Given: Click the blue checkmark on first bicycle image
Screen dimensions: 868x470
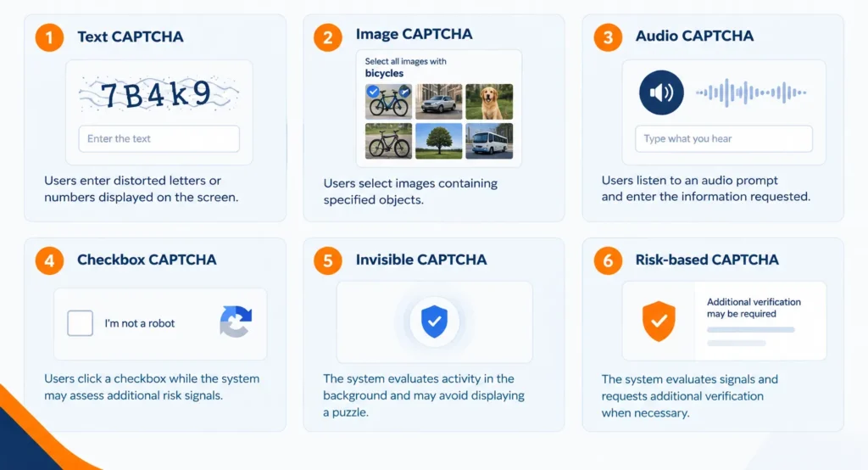Looking at the screenshot, I should [373, 92].
